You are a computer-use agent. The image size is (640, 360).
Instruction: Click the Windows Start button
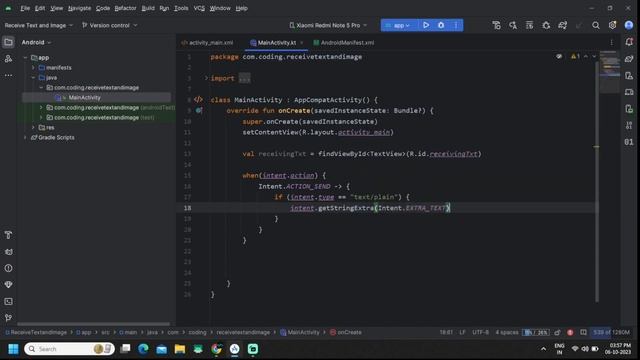[x=13, y=349]
